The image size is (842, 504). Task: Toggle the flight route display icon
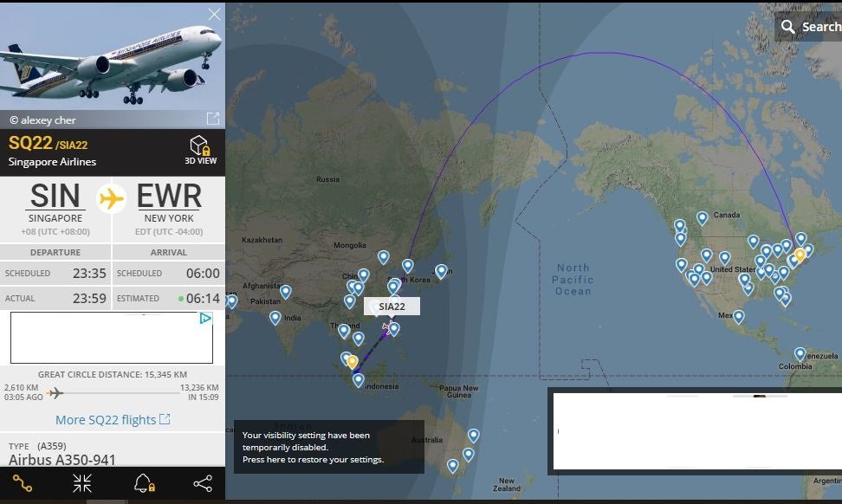tap(23, 483)
